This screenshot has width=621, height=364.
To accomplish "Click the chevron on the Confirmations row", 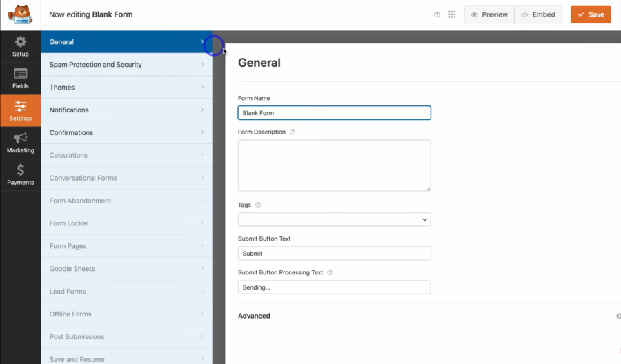I will [x=202, y=132].
